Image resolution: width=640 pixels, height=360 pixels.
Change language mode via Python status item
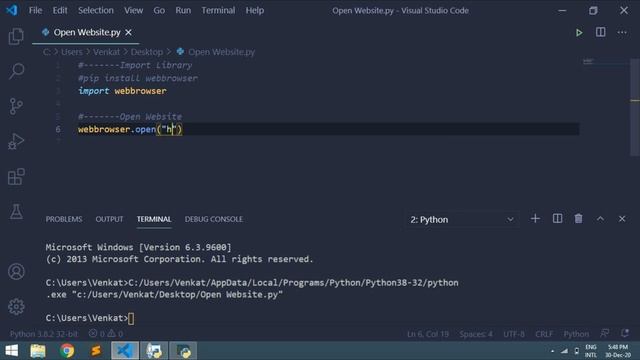tap(576, 334)
